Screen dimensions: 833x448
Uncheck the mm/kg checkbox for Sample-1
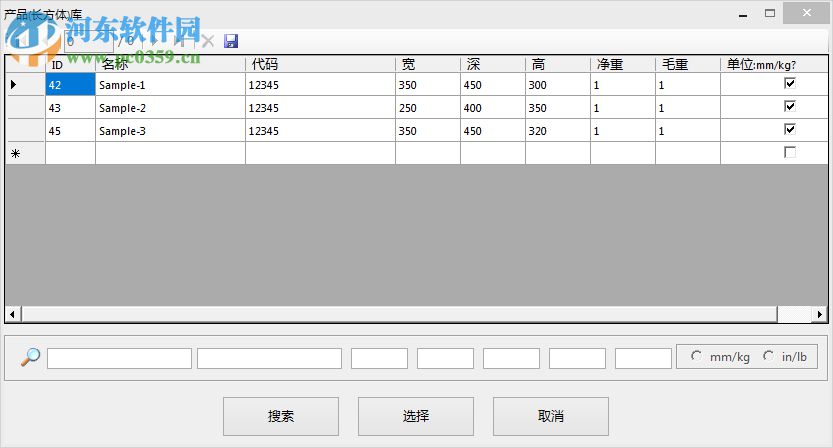click(789, 83)
